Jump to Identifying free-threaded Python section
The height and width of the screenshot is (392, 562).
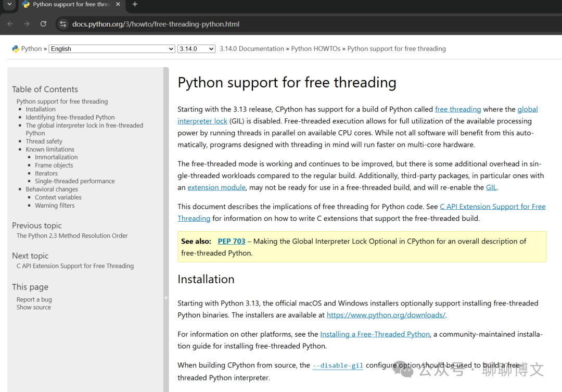point(70,117)
